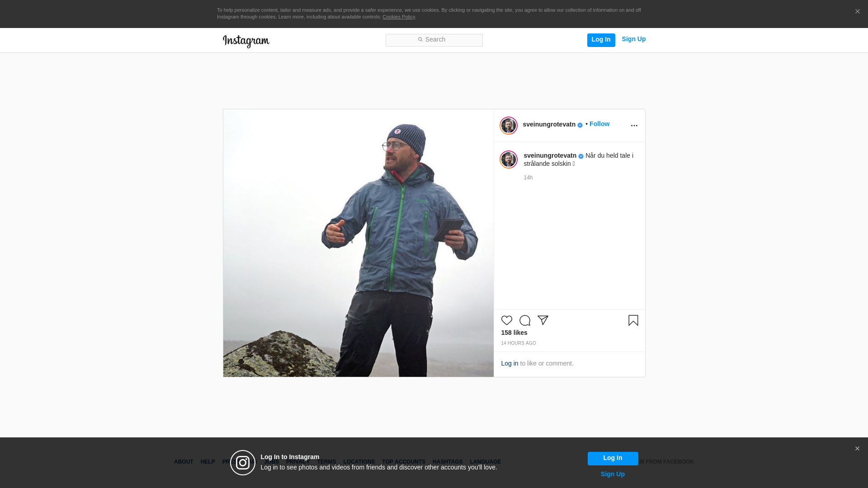Open the Cookies Policy link

point(398,17)
